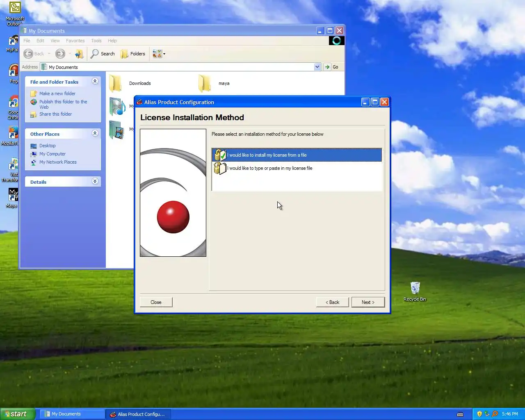The width and height of the screenshot is (525, 420).
Task: Open My Network Places link
Action: coord(58,162)
